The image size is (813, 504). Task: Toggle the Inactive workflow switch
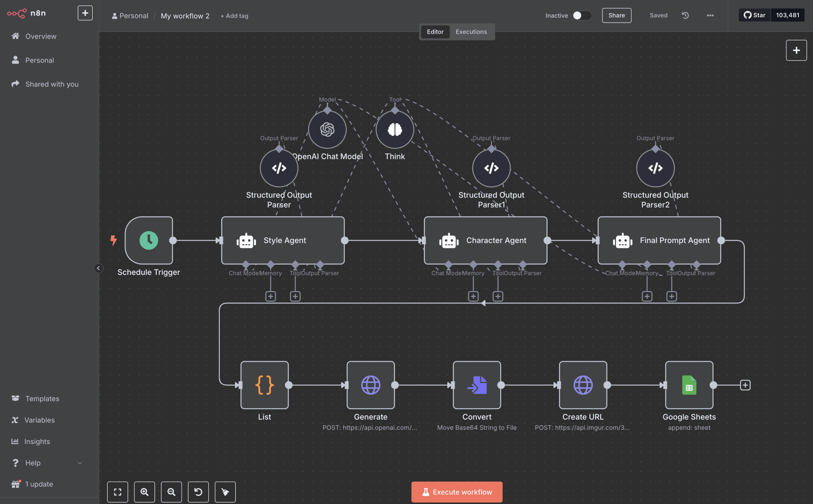point(582,15)
